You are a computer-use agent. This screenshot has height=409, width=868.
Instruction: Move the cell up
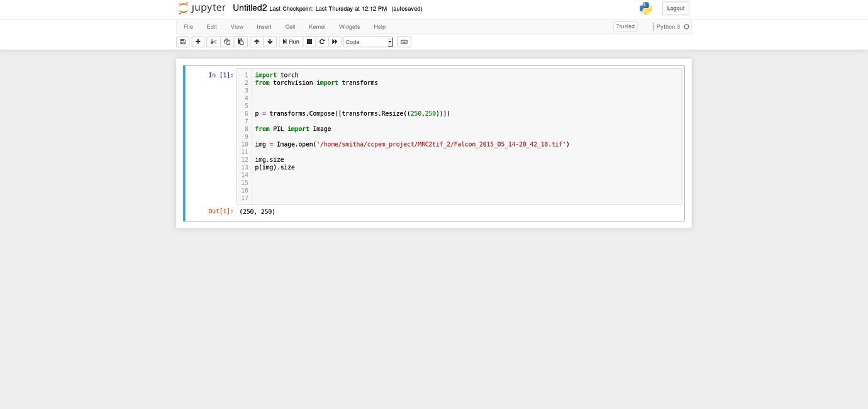257,42
